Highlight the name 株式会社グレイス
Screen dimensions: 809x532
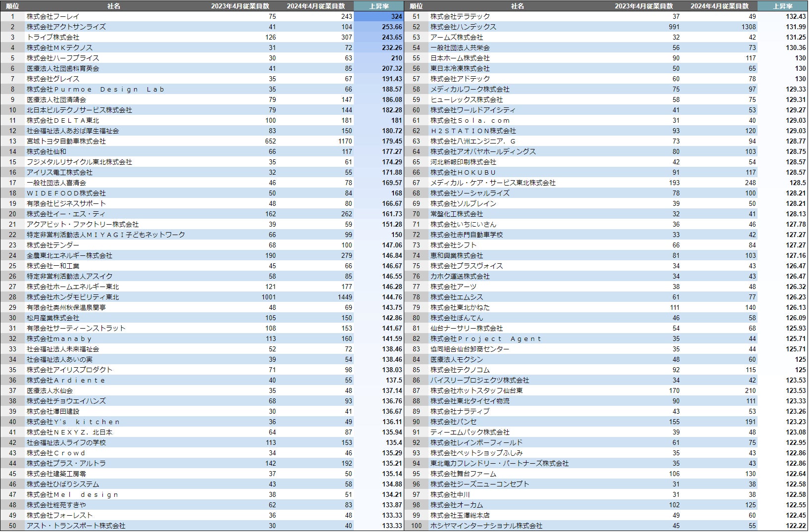(53, 79)
